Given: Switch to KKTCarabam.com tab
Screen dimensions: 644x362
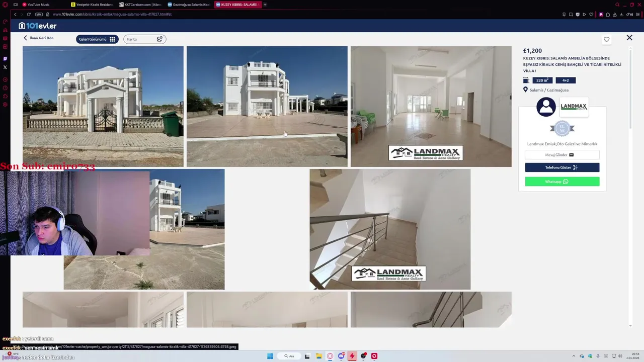Looking at the screenshot, I should tap(140, 5).
